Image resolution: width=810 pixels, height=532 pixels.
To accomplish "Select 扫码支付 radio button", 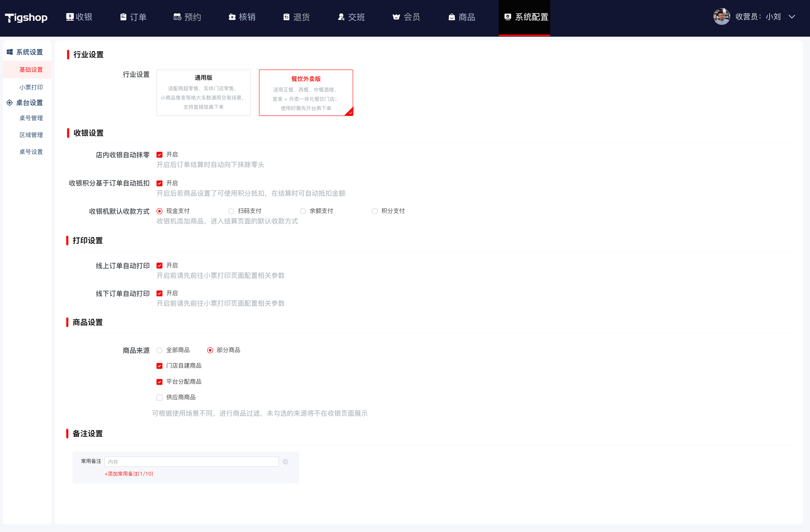I will 231,211.
